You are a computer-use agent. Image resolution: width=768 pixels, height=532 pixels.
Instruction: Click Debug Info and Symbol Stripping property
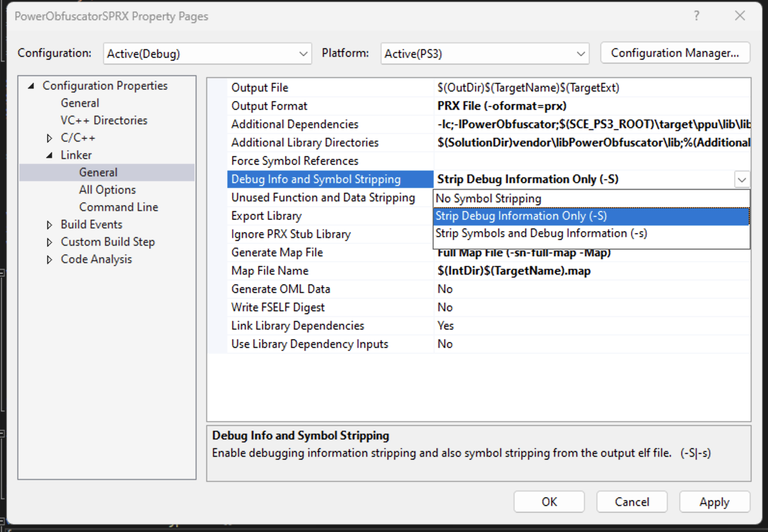point(316,179)
